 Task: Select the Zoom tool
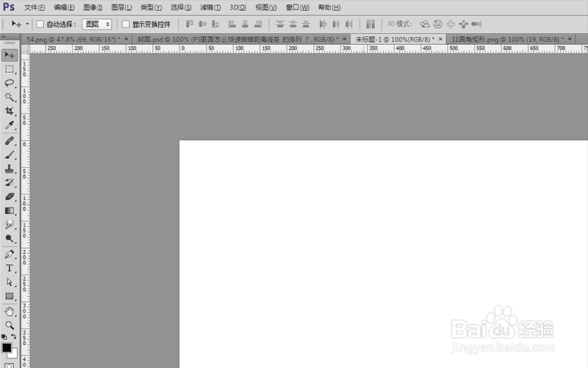click(x=10, y=325)
